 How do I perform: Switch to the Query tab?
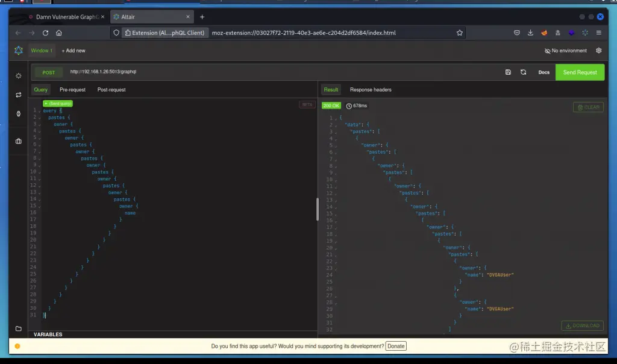click(x=40, y=90)
